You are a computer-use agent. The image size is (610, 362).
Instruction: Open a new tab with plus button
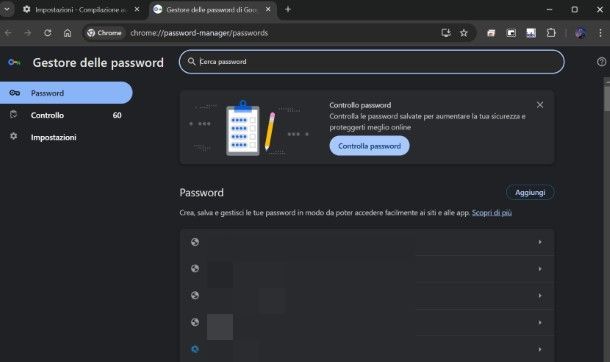(x=288, y=9)
